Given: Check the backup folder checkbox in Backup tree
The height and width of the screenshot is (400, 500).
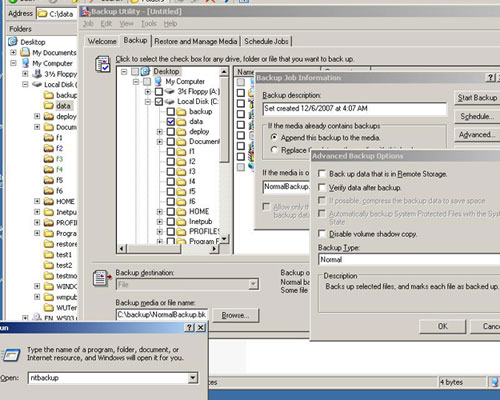Looking at the screenshot, I should tap(171, 111).
